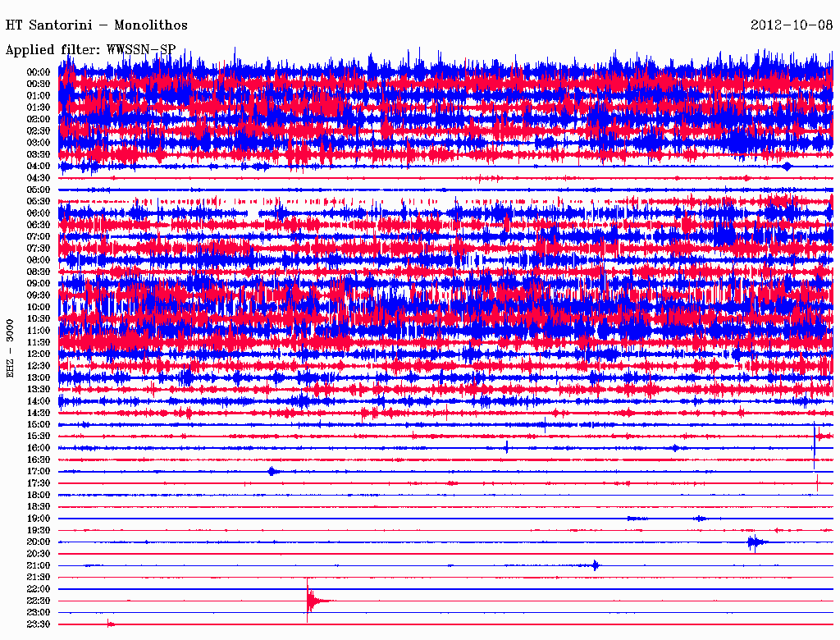Click the HT Santorini - Monolithos title
The height and width of the screenshot is (640, 840).
click(96, 25)
